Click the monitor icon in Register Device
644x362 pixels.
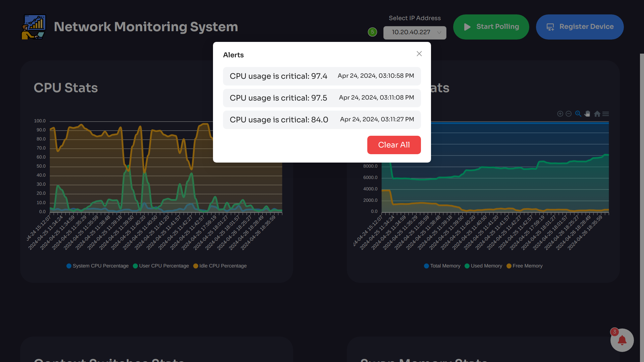click(x=550, y=27)
